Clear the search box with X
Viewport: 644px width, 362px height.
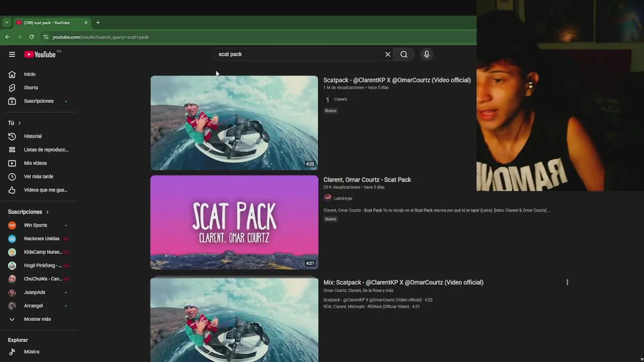(x=387, y=54)
